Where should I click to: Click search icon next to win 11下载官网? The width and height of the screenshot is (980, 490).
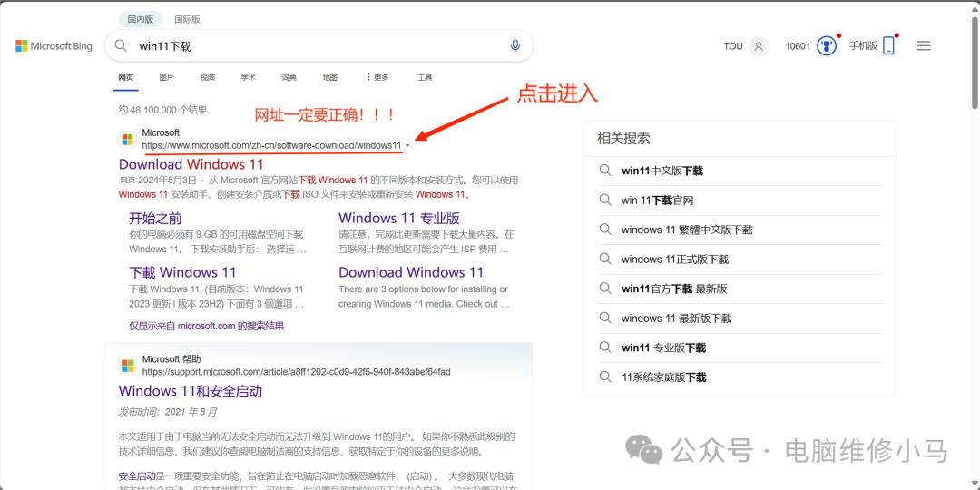pos(604,200)
